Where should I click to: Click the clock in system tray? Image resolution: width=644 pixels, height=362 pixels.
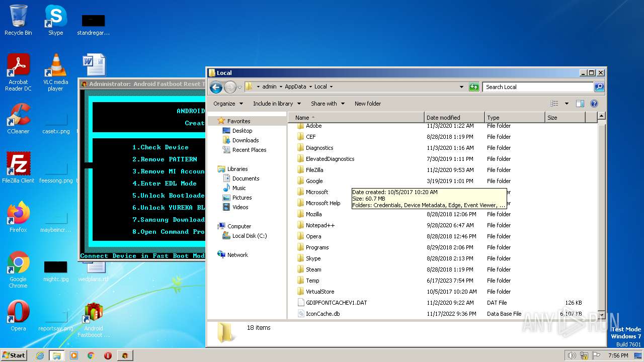coord(618,355)
